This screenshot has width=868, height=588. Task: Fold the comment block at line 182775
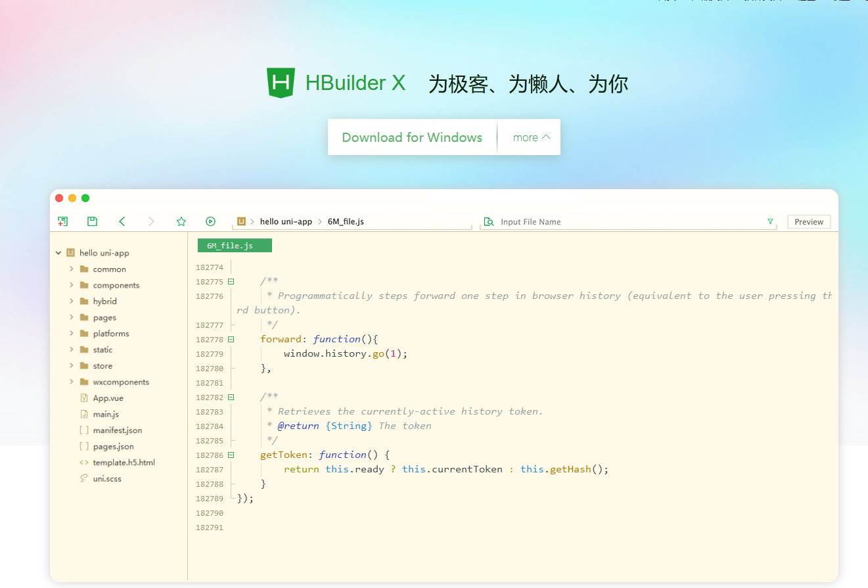(x=231, y=282)
